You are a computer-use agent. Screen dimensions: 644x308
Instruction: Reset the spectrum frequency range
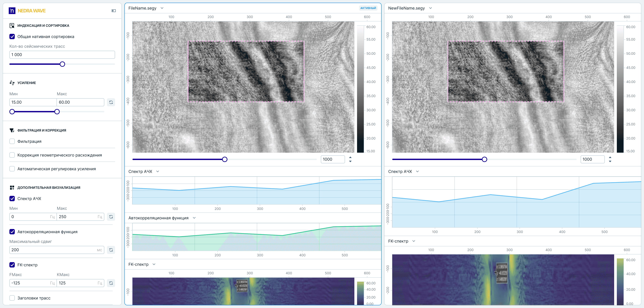click(x=111, y=217)
